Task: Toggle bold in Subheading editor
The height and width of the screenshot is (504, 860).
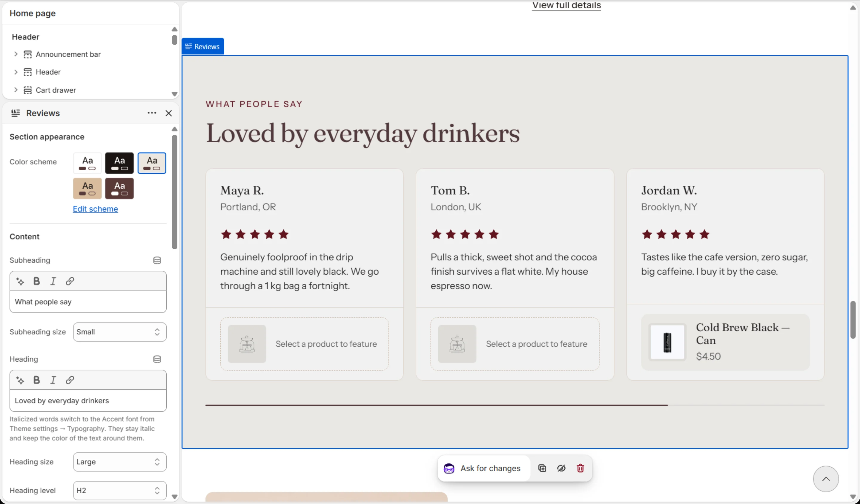Action: [36, 281]
